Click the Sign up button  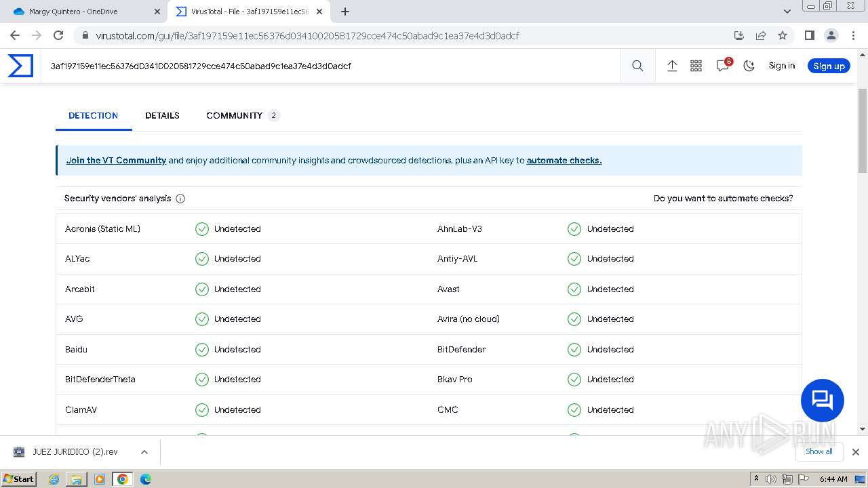pos(829,66)
